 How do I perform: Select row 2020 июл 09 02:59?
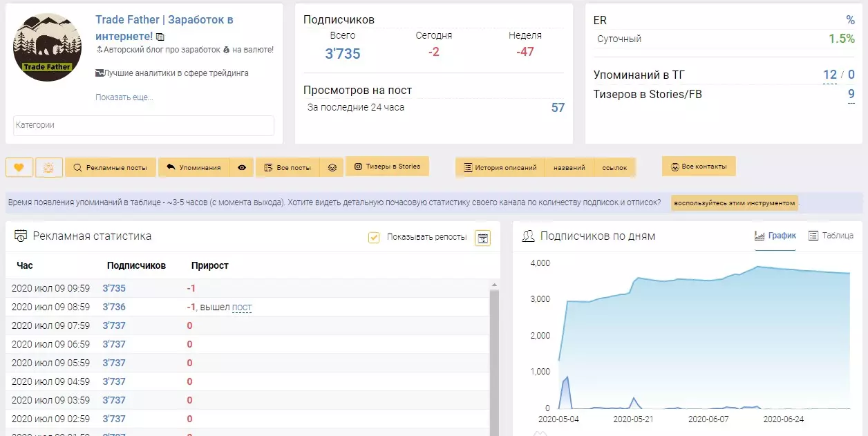tap(247, 419)
